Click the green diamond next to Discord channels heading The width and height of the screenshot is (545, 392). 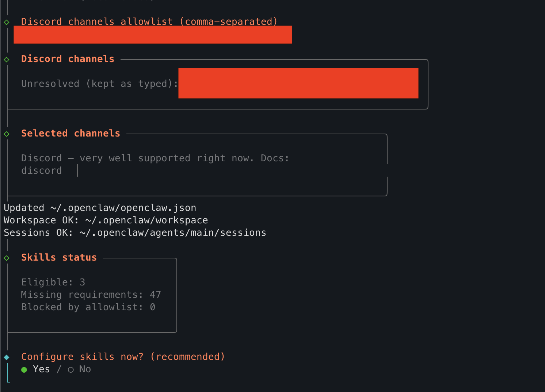coord(7,59)
